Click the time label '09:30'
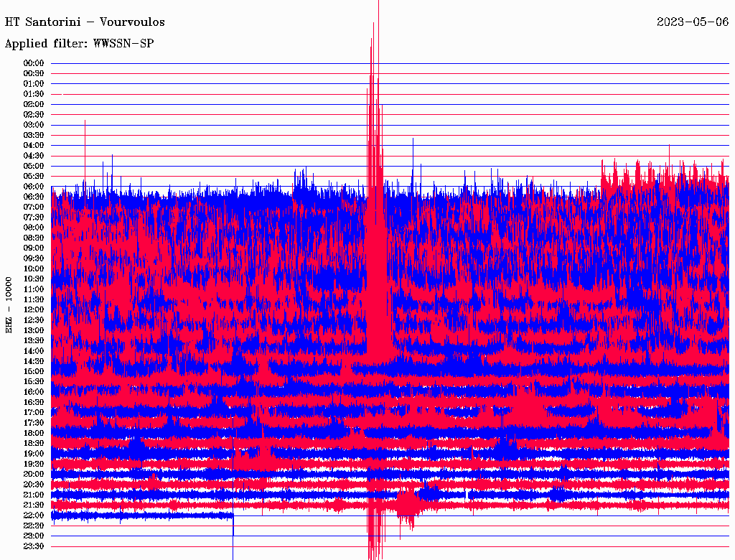The image size is (735, 560). tap(34, 259)
